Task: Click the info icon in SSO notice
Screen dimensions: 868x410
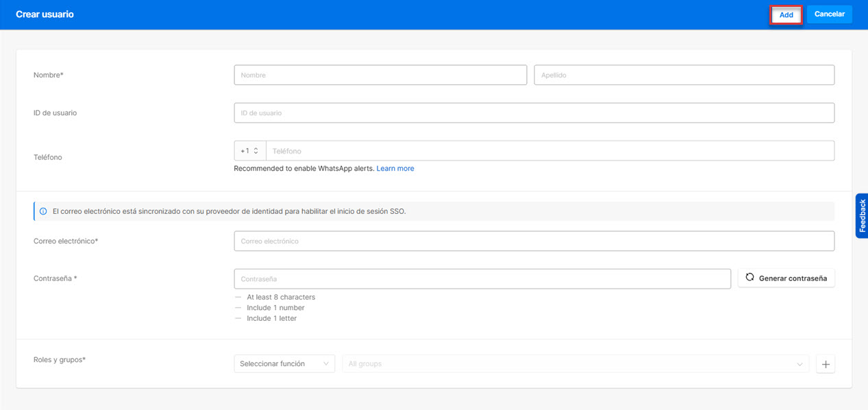Action: 43,211
